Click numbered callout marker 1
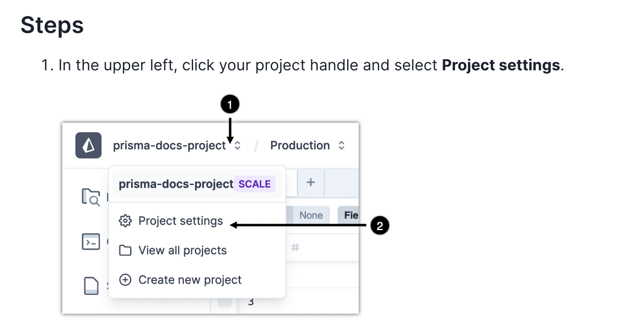The width and height of the screenshot is (644, 330). (x=230, y=104)
